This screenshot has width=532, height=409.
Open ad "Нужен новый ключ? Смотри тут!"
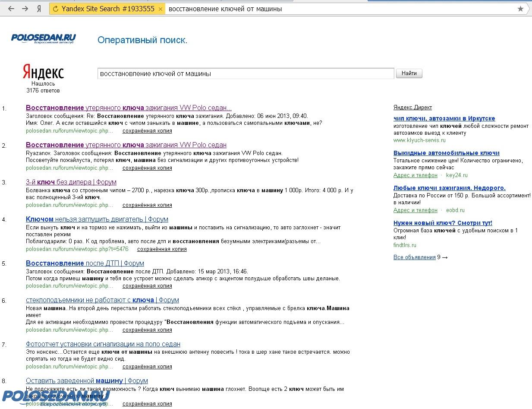443,223
